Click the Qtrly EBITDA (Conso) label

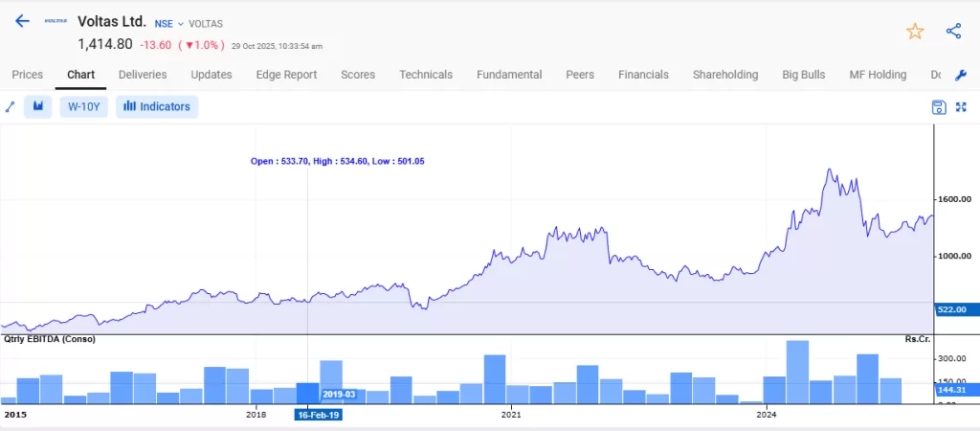click(x=50, y=339)
